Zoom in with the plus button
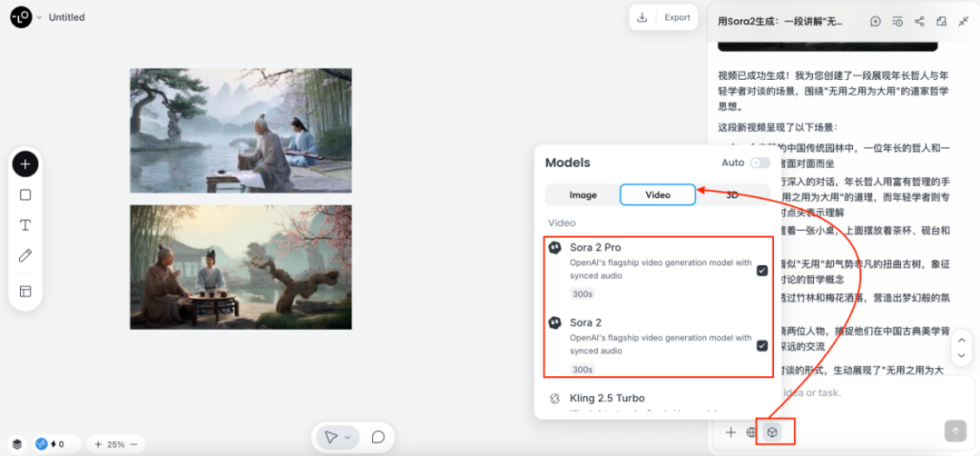The width and height of the screenshot is (980, 456). point(98,445)
